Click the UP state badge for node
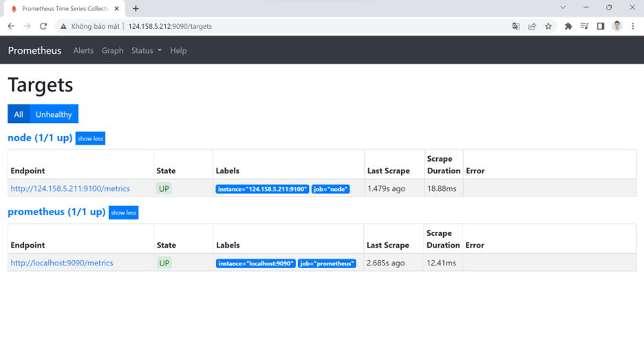Screen dimensions: 644x337 (164, 189)
